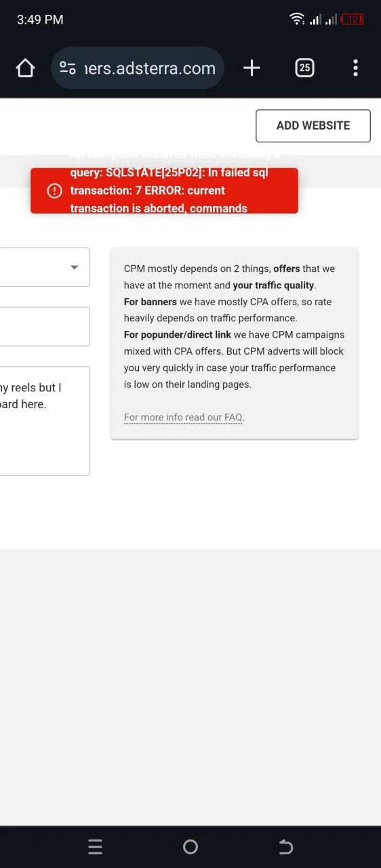Tap the Wi-Fi status icon
The width and height of the screenshot is (381, 868).
click(x=297, y=19)
